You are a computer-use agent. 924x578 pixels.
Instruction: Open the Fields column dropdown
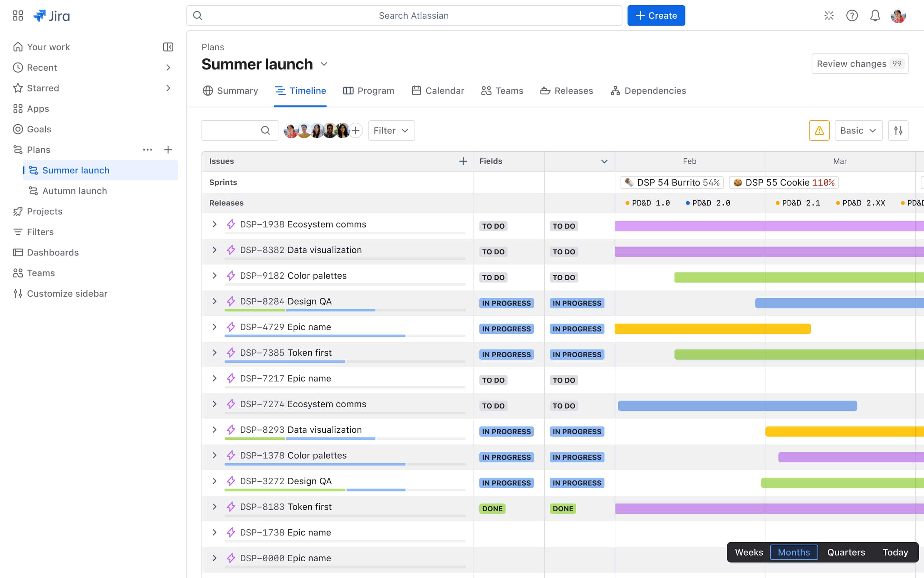604,161
